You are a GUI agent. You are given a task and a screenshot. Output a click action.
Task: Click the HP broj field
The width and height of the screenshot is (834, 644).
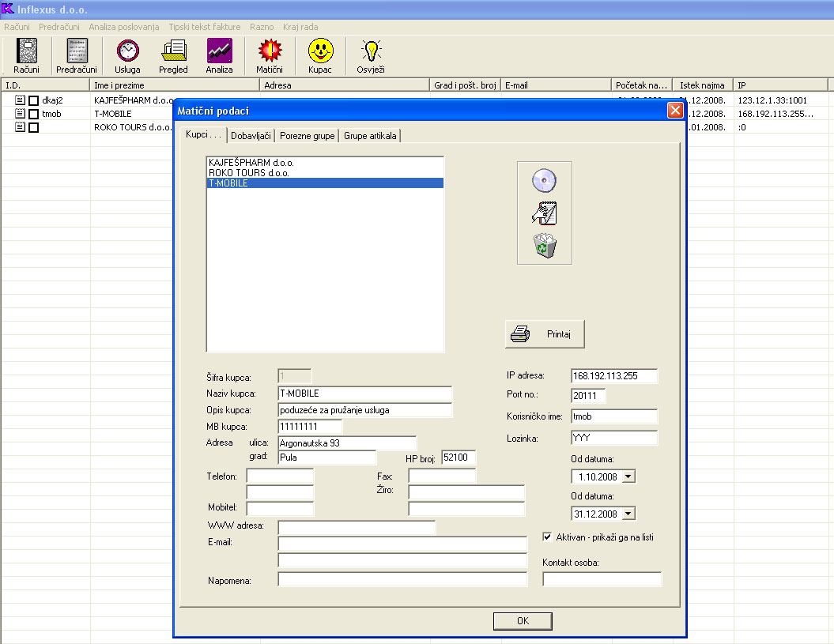[x=459, y=458]
